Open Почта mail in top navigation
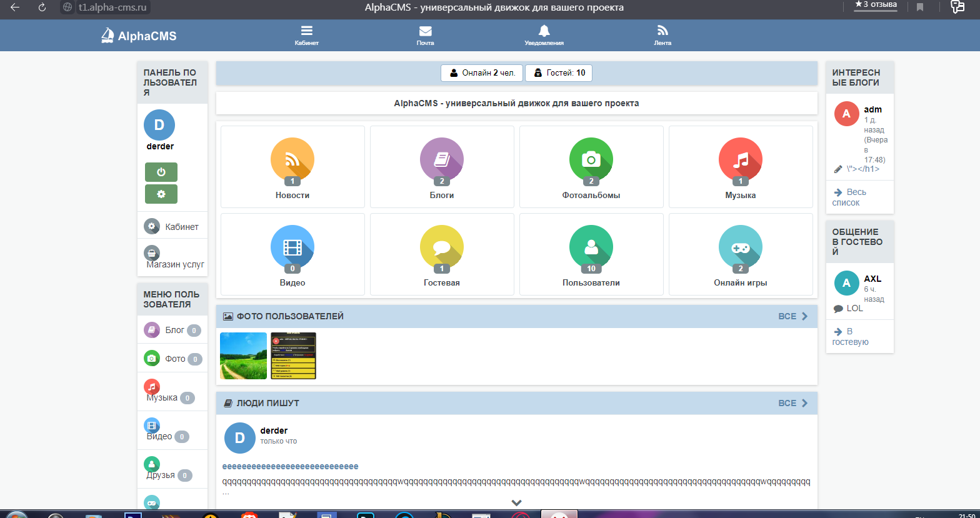The height and width of the screenshot is (518, 980). [x=425, y=35]
